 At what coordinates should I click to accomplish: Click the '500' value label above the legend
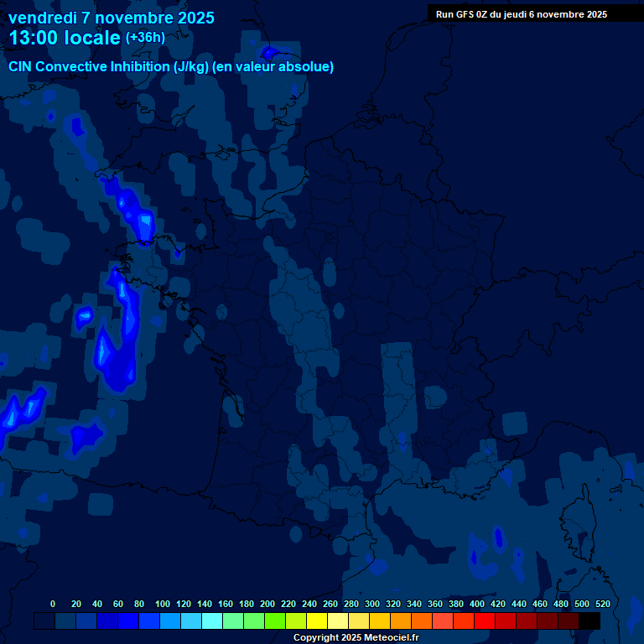[581, 604]
